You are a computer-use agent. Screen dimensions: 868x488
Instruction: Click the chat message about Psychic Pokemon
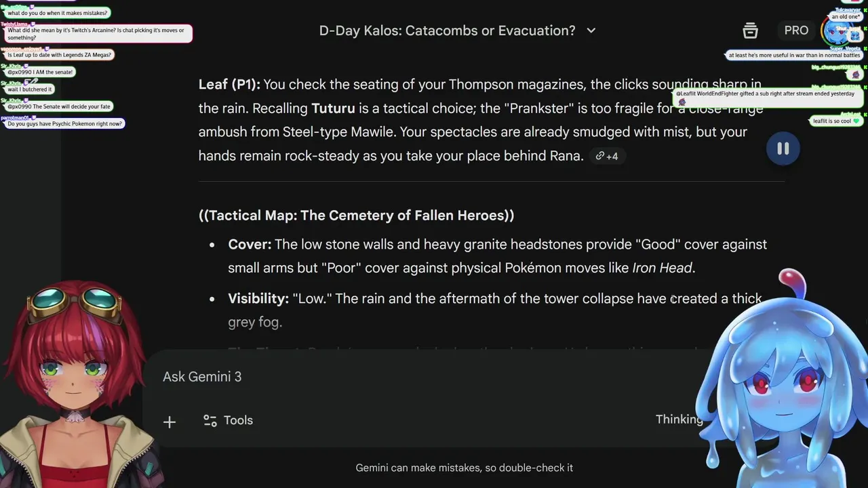(65, 124)
